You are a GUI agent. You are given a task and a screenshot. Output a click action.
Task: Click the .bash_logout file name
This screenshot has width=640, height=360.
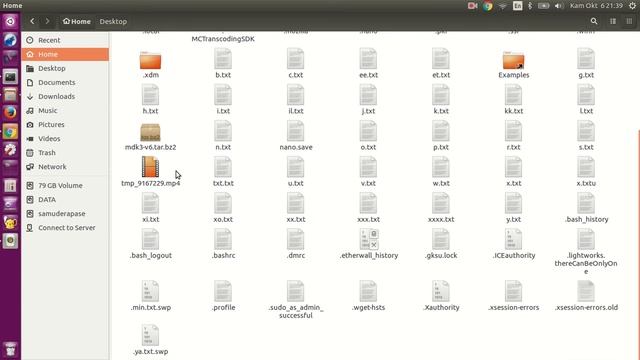[x=151, y=256]
